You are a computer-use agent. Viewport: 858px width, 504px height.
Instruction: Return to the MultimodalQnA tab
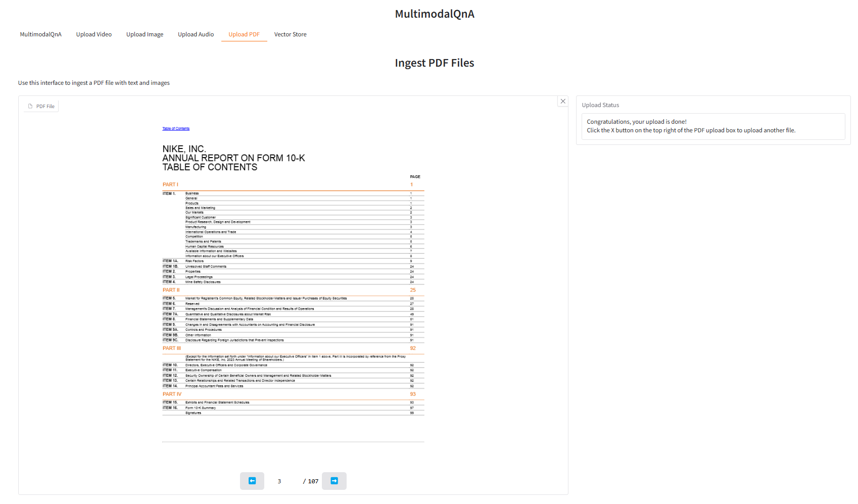40,34
